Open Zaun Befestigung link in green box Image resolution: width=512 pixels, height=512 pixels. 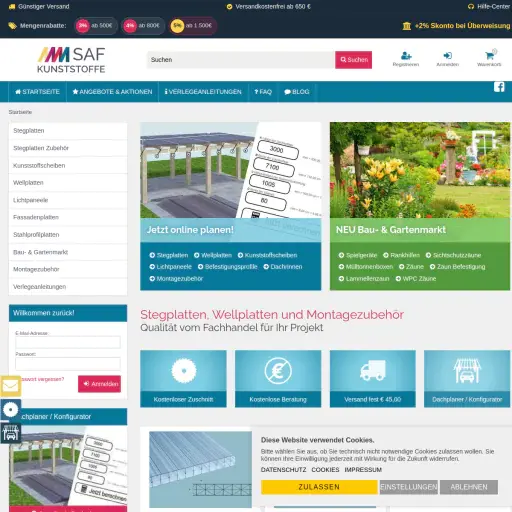458,267
